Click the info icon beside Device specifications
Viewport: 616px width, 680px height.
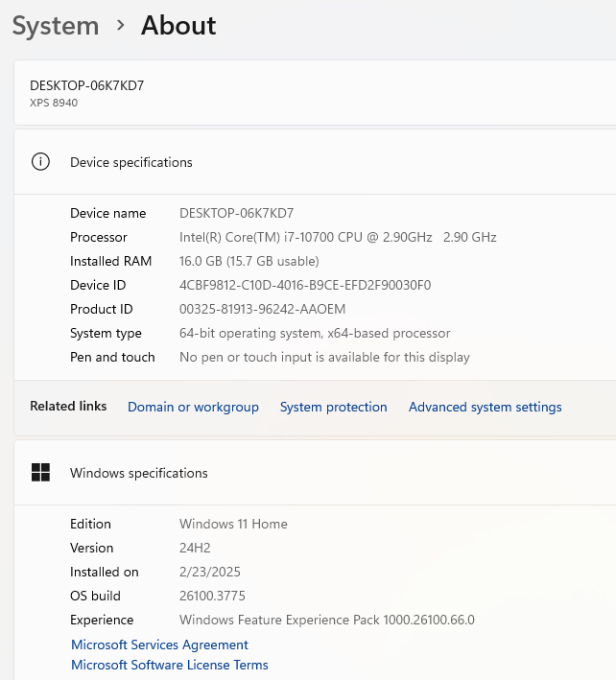point(40,162)
